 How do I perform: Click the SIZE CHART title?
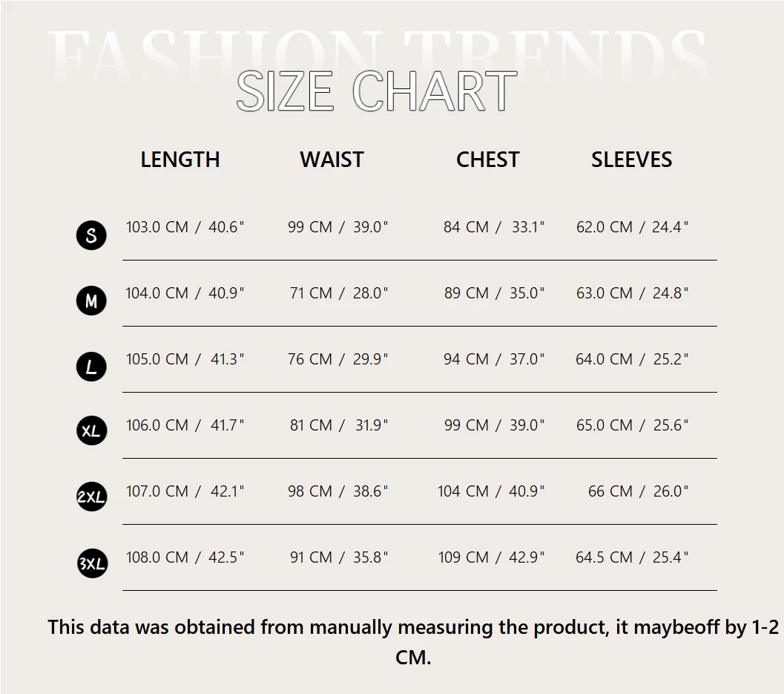pos(376,92)
